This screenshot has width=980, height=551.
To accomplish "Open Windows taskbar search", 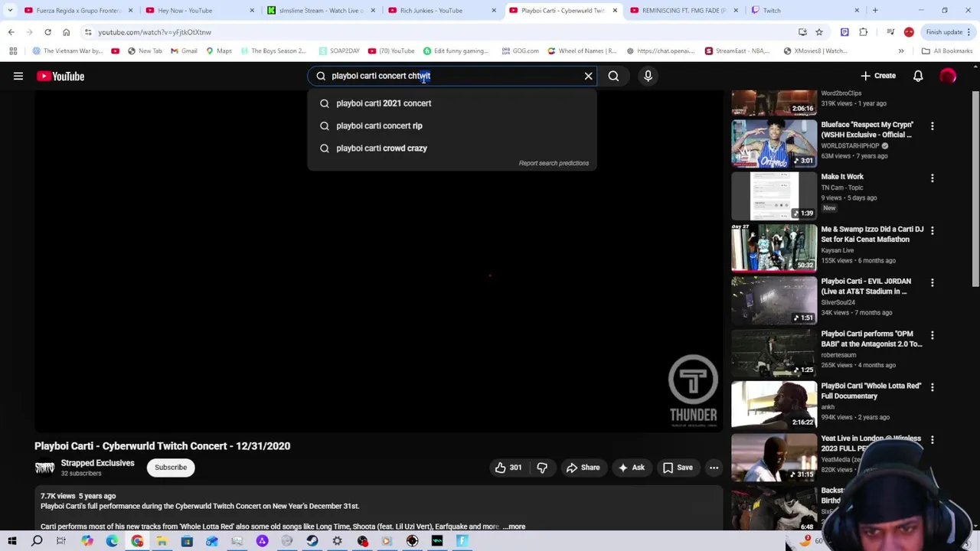I will 37,541.
